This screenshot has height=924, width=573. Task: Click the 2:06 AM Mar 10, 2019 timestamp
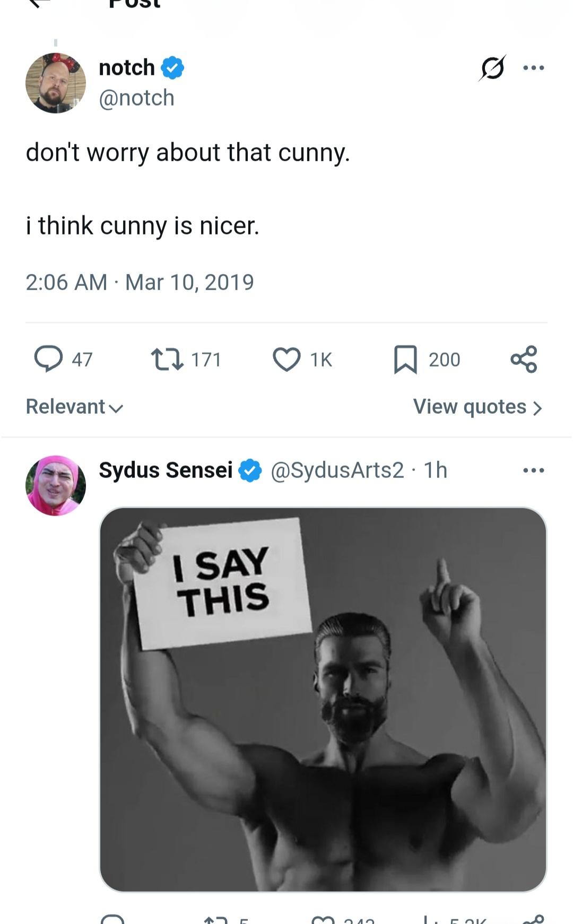point(140,282)
